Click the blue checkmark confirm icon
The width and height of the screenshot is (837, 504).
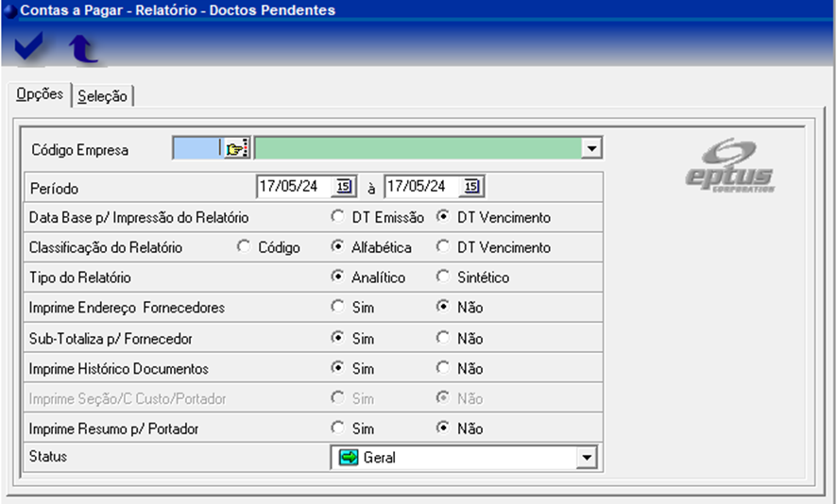click(x=28, y=46)
